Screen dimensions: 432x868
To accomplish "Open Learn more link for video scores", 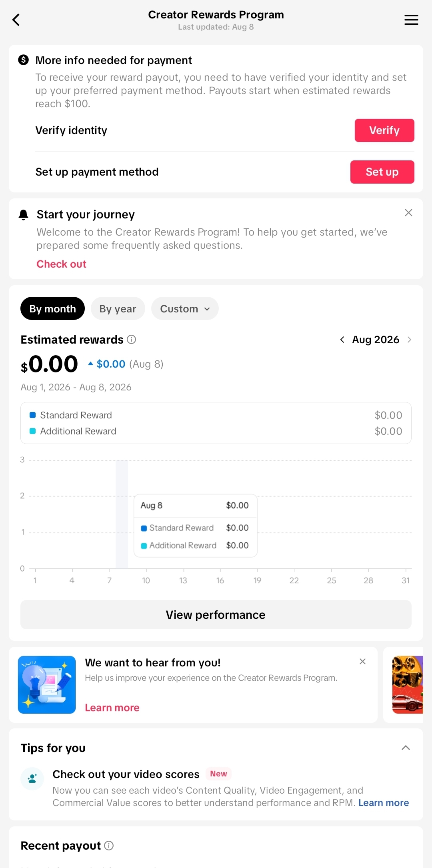I will (384, 803).
